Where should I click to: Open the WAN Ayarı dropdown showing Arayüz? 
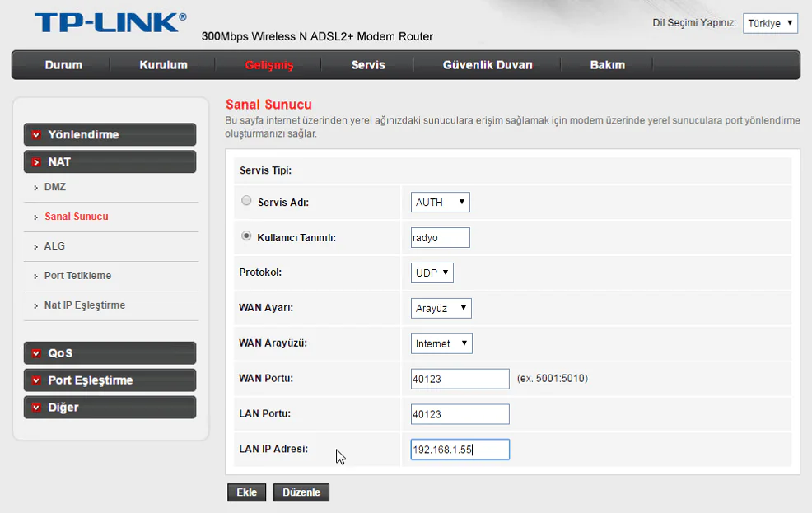441,308
